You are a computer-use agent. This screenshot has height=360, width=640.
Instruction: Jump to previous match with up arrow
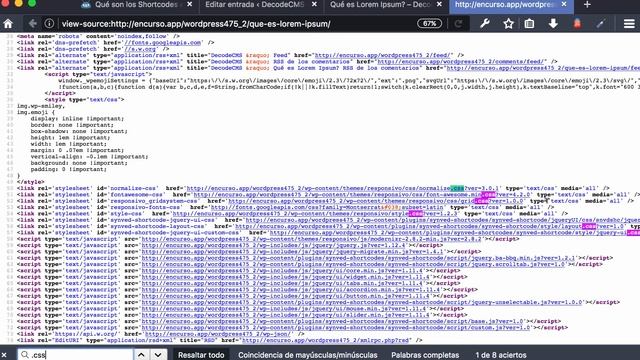tap(141, 355)
